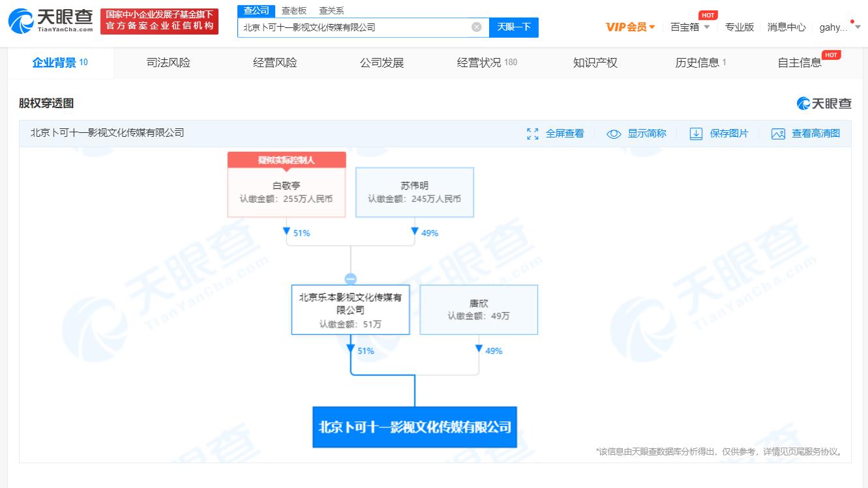Viewport: 868px width, 488px height.
Task: Clear the search box with the X icon
Action: click(477, 27)
